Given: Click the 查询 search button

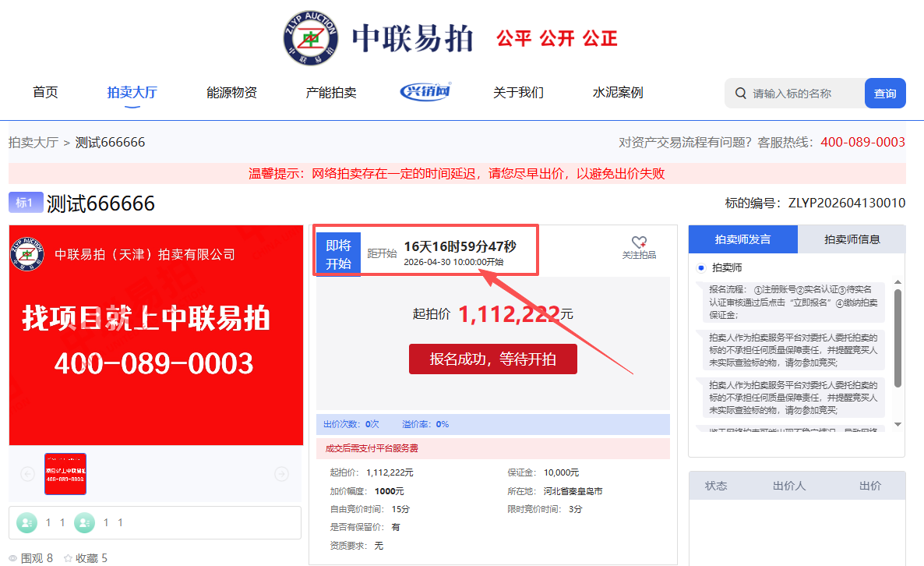Looking at the screenshot, I should click(885, 93).
